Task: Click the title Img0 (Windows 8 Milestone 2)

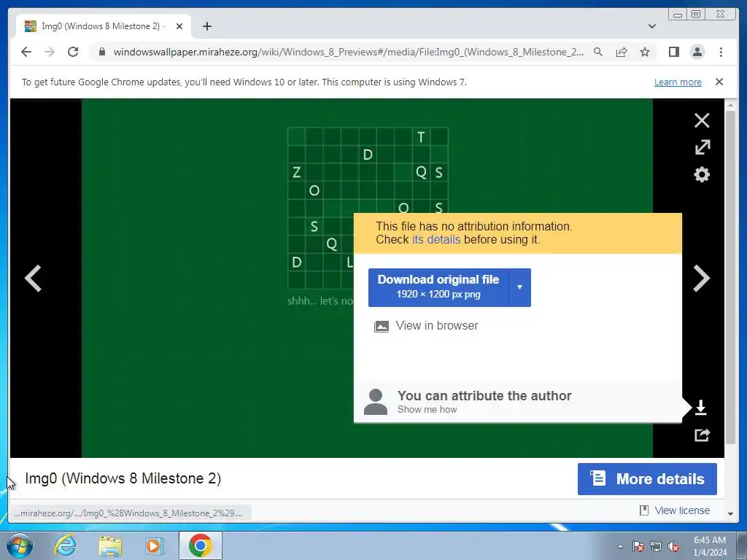Action: click(x=123, y=478)
